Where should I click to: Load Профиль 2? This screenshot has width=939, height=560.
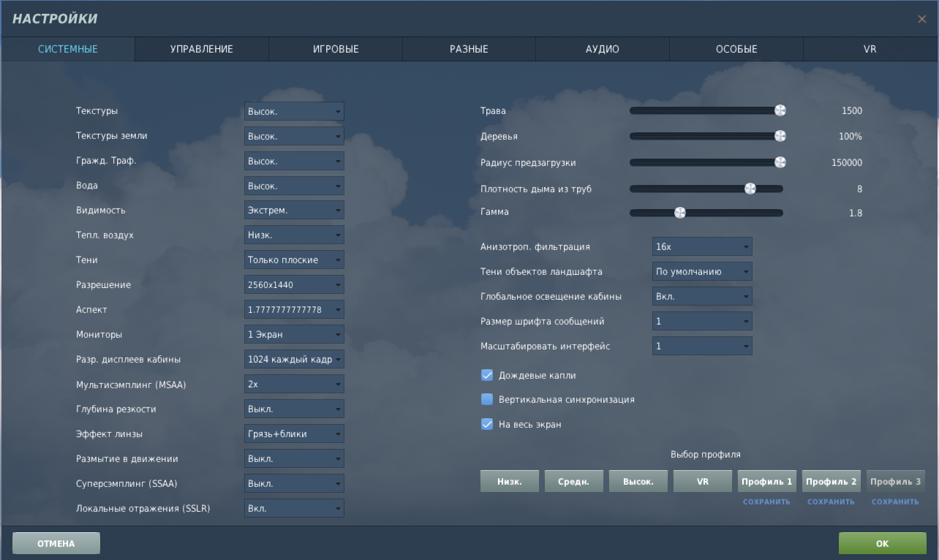(831, 482)
